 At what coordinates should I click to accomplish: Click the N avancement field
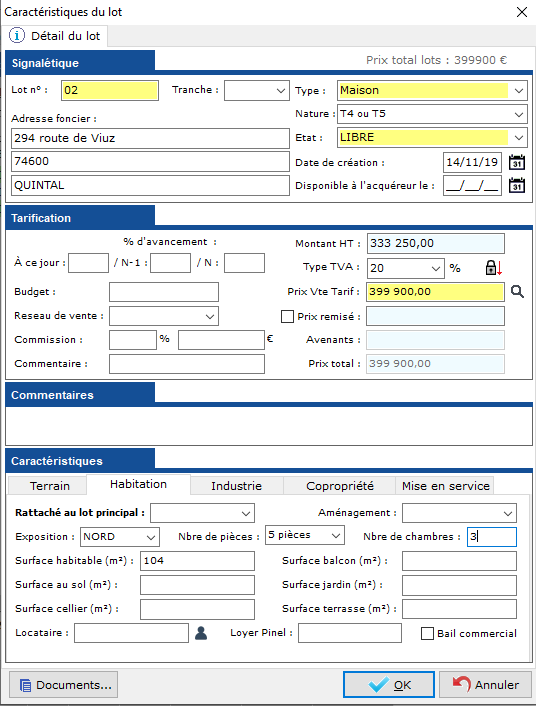(x=244, y=263)
